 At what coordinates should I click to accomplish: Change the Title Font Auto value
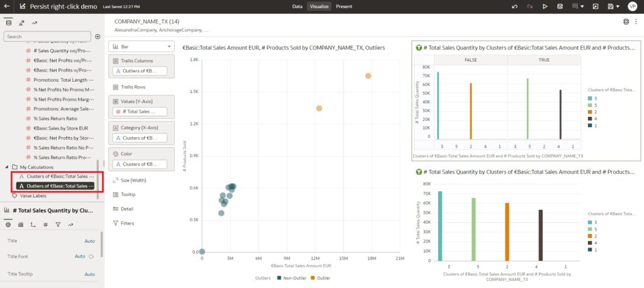[80, 257]
